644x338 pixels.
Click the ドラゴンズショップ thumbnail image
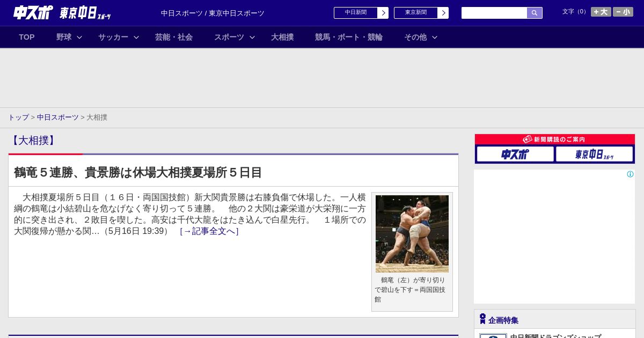tap(493, 336)
